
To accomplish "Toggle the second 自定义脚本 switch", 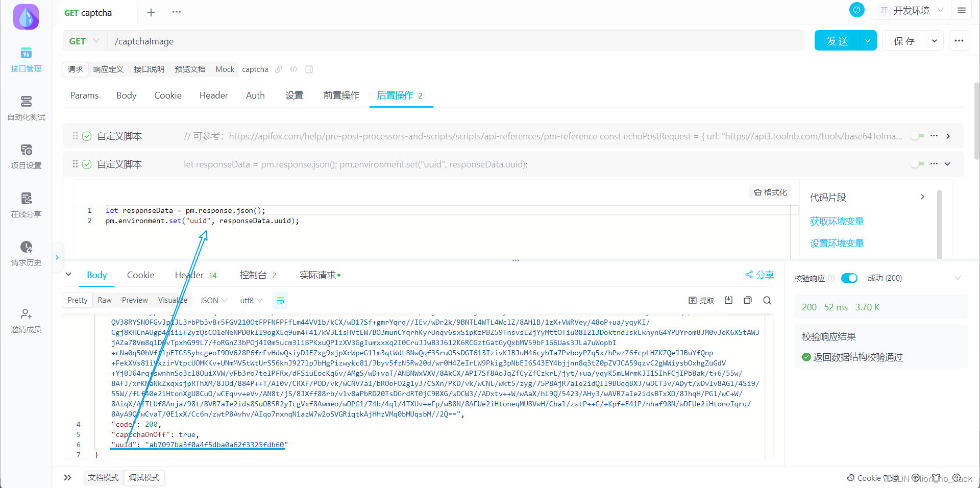I will (918, 164).
